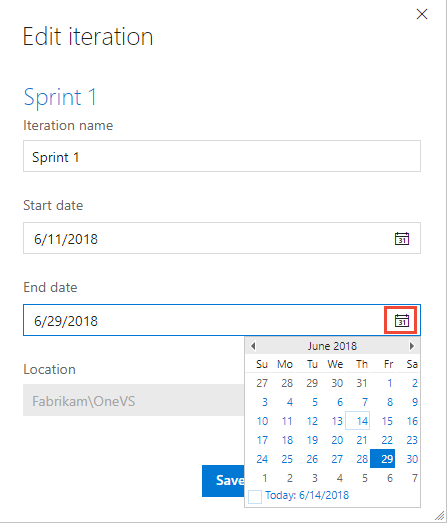447x523 pixels.
Task: Select June 17 in the calendar
Action: 262,440
